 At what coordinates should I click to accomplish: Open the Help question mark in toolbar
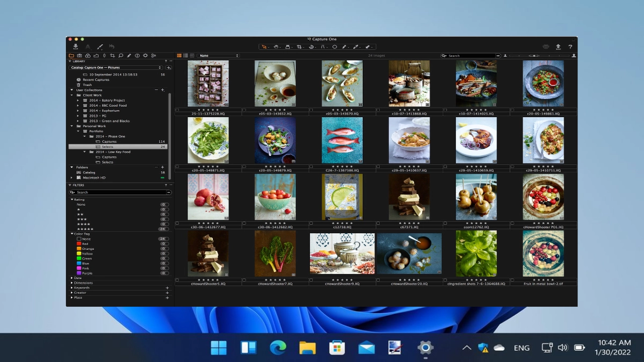tap(570, 47)
